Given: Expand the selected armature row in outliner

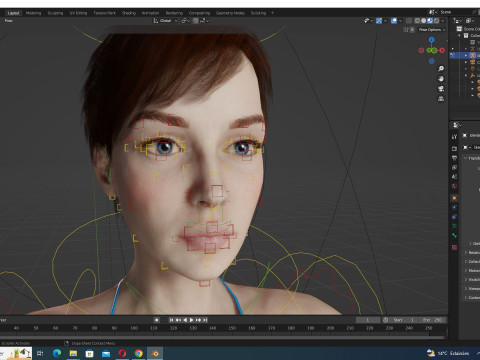Looking at the screenshot, I should (x=466, y=55).
